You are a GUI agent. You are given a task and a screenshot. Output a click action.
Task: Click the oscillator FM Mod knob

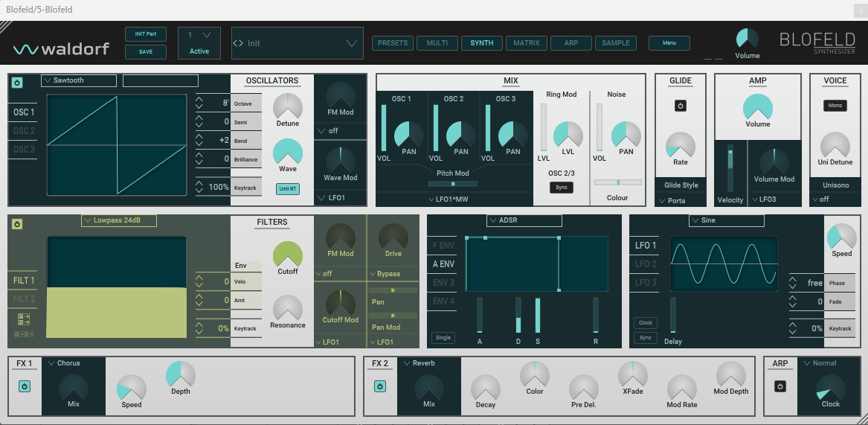tap(341, 95)
